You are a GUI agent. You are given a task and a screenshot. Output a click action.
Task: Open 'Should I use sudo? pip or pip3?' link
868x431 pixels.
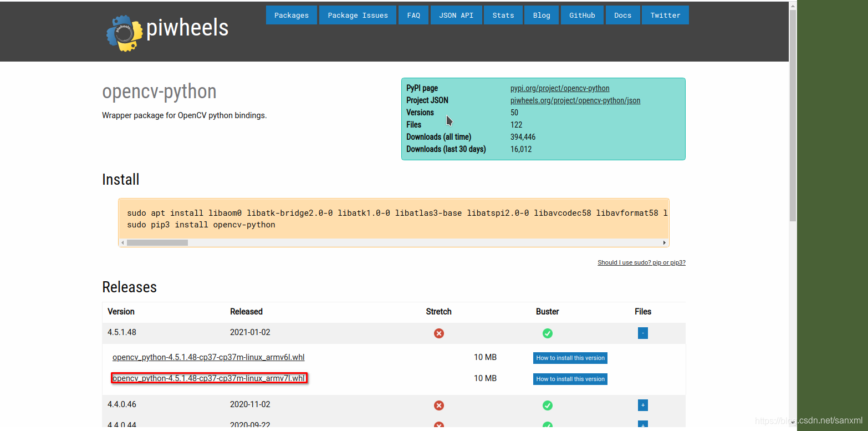tap(641, 262)
